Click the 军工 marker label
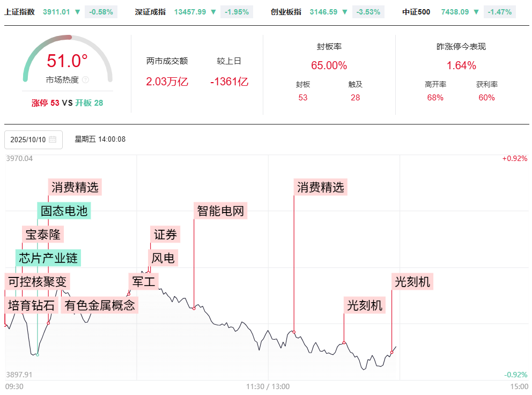Viewport: 532px width, 395px height. pos(143,281)
